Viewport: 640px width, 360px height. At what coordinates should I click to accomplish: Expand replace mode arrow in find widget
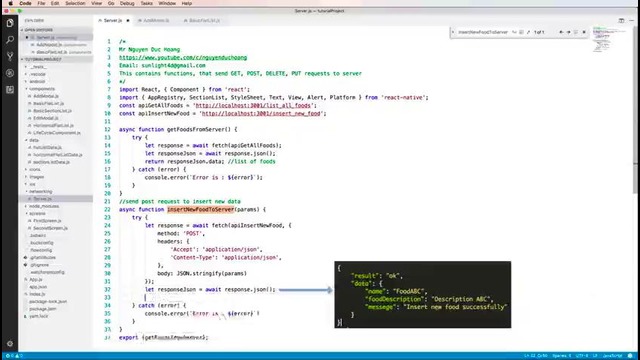[453, 32]
